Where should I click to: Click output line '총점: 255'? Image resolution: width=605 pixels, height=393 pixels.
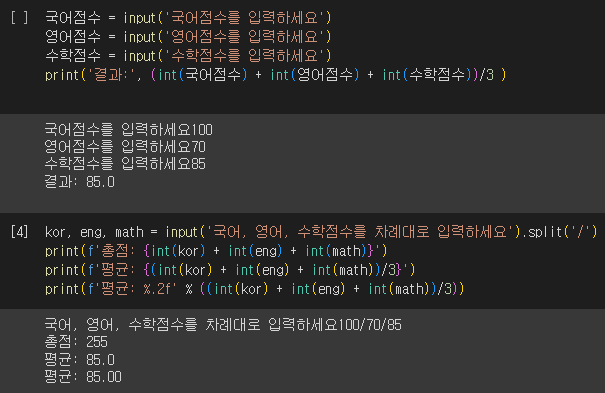pos(76,342)
